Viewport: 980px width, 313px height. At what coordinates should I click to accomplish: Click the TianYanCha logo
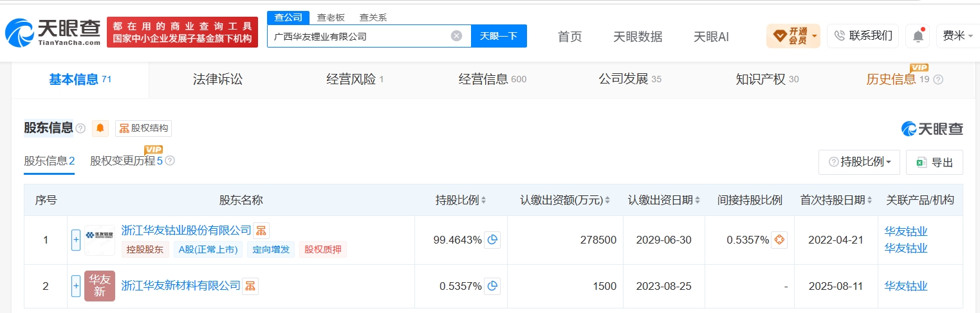(x=53, y=31)
